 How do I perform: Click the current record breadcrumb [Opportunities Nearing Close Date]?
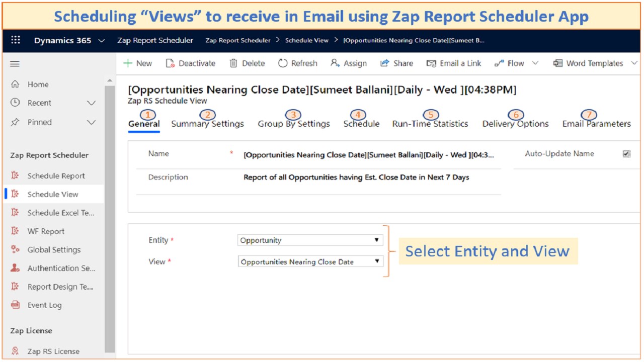(x=414, y=40)
